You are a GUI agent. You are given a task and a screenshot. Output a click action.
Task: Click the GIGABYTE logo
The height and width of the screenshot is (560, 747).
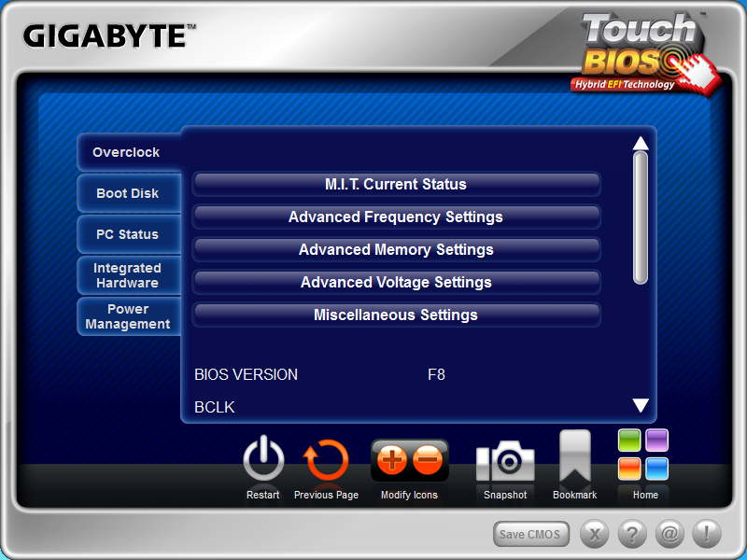(x=109, y=36)
